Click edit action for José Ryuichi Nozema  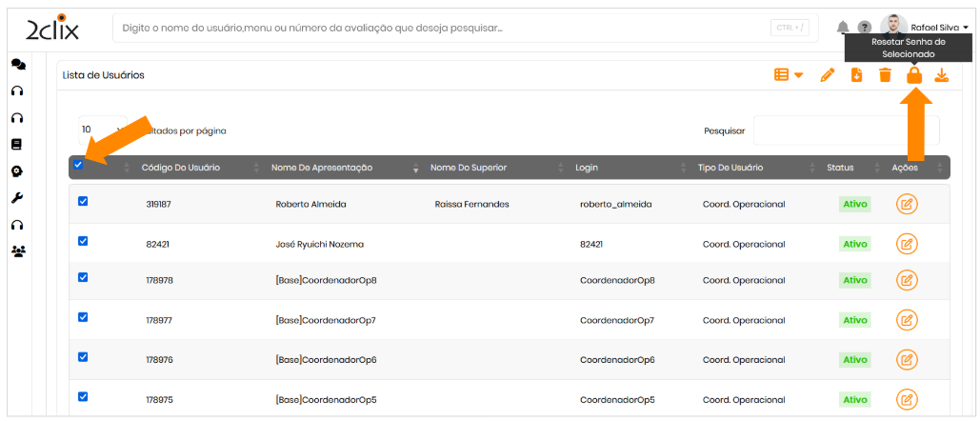click(x=907, y=243)
